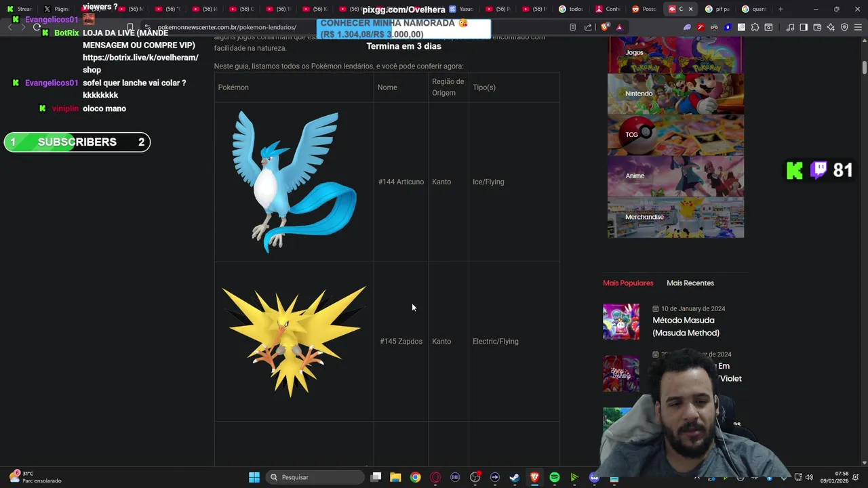Open the Método Masuda article link
868x488 pixels.
point(686,327)
